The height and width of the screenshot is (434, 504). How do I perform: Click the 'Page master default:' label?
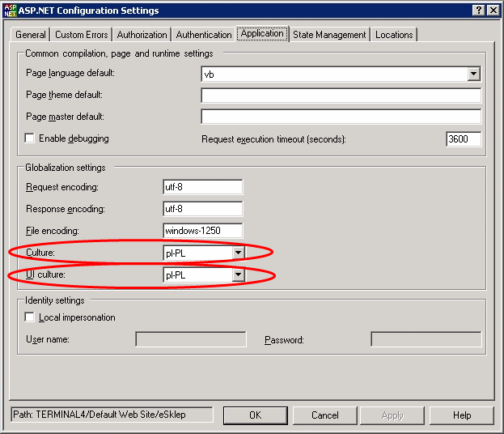tap(65, 117)
